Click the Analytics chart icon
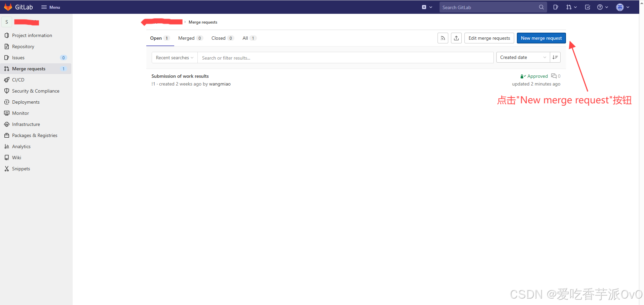 (7, 146)
